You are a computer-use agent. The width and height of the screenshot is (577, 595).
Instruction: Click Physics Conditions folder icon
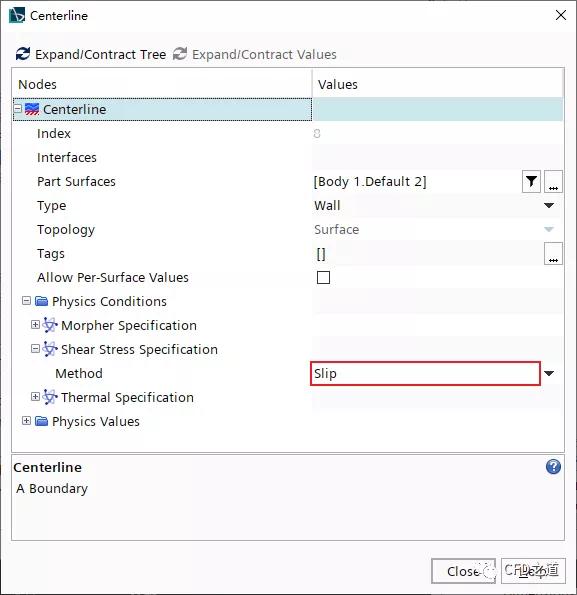point(41,301)
